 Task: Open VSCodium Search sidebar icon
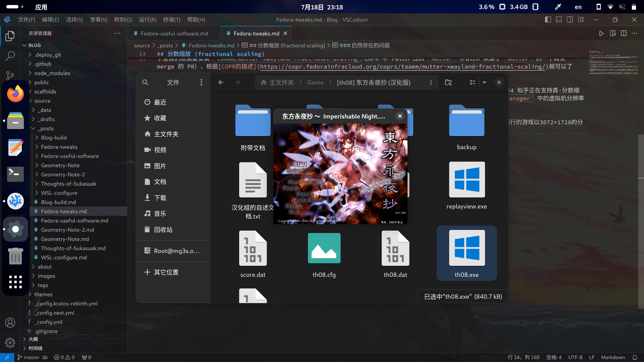click(x=10, y=56)
